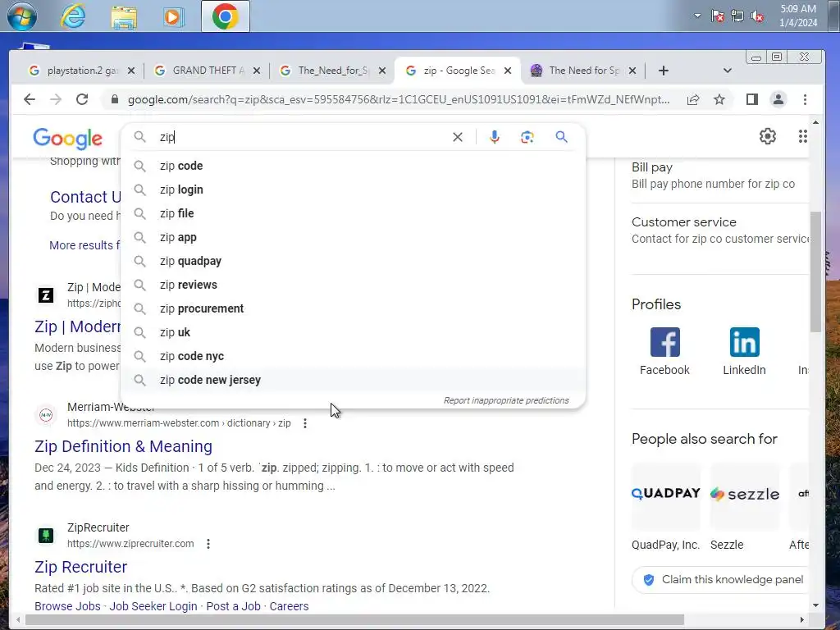The image size is (840, 630).
Task: Click the Job Seeker Login sitelink
Action: 153,606
